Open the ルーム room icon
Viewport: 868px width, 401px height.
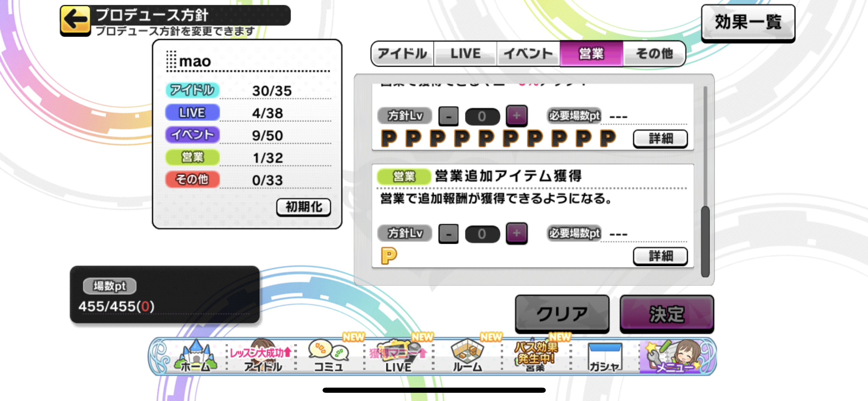point(467,356)
